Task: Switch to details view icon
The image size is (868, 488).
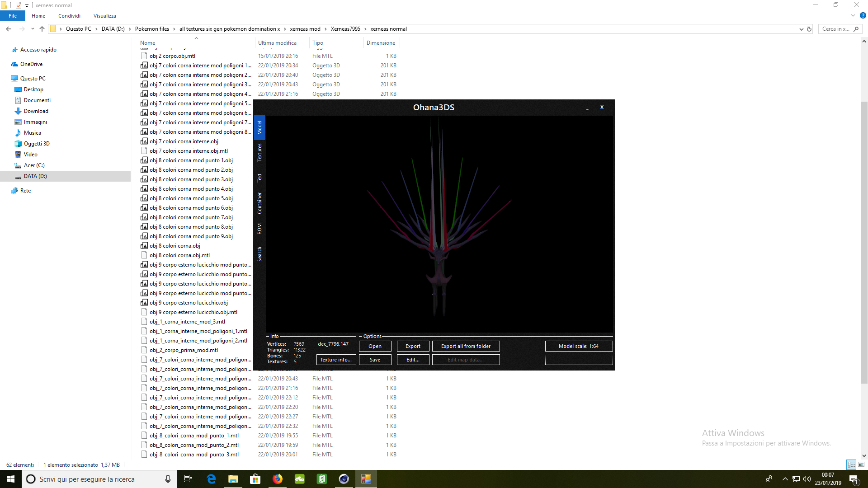Action: coord(851,465)
